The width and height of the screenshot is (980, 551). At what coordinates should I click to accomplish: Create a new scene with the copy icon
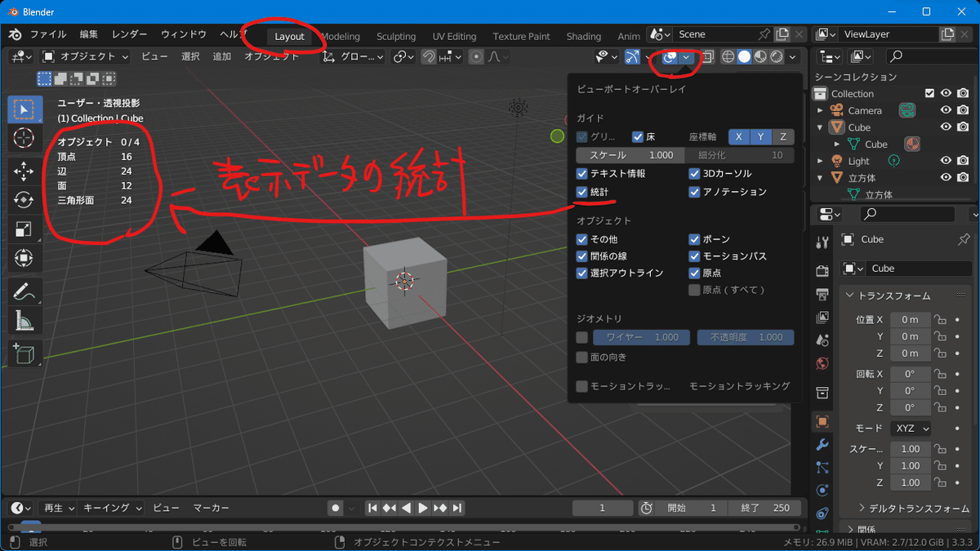[x=782, y=34]
